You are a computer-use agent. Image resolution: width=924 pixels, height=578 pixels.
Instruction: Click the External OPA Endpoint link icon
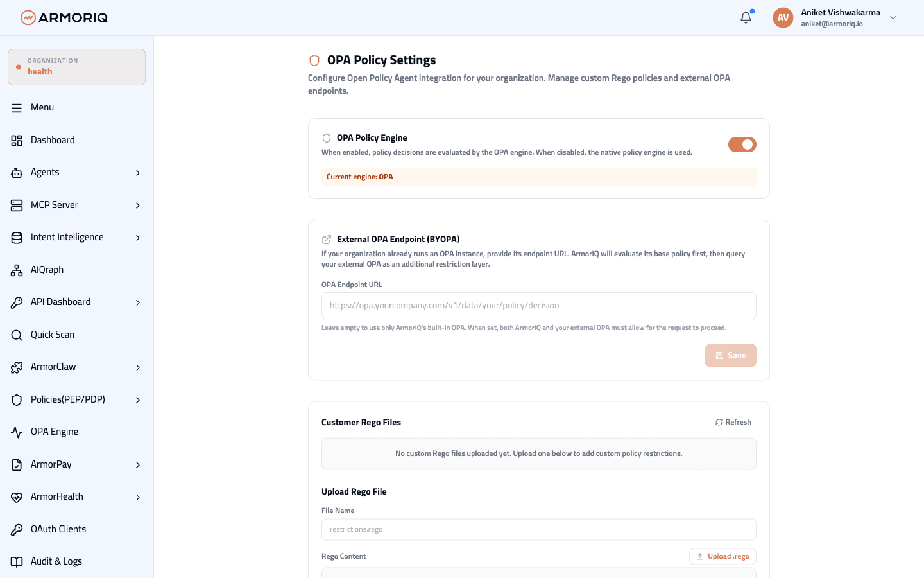327,240
